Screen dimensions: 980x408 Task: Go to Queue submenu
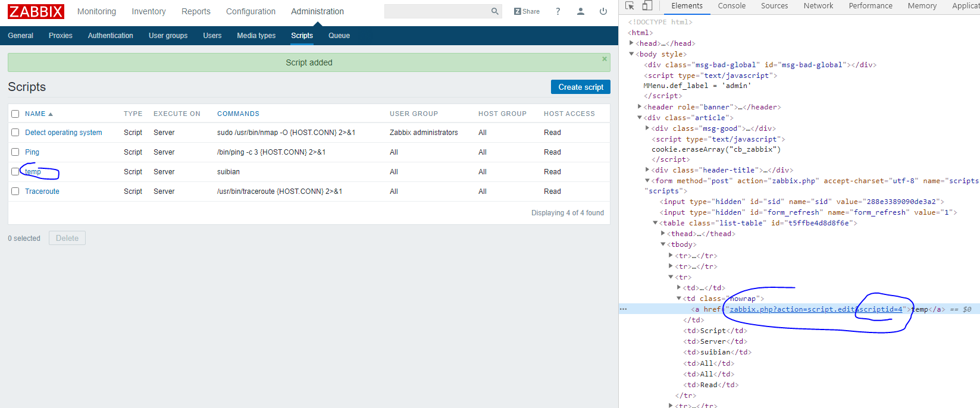point(339,36)
